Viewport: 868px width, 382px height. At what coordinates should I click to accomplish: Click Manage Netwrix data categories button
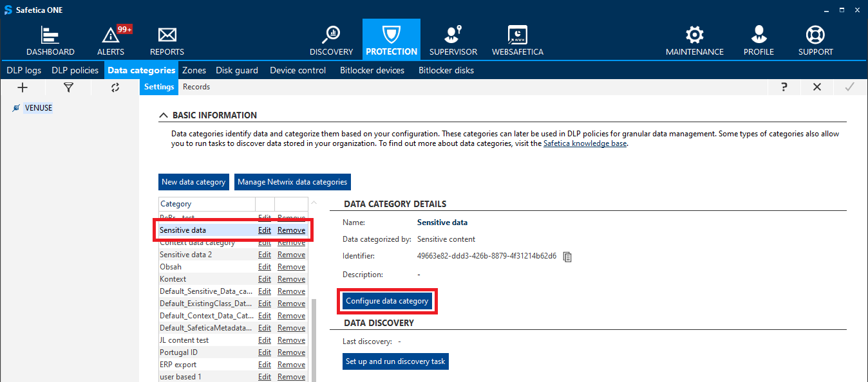(292, 182)
